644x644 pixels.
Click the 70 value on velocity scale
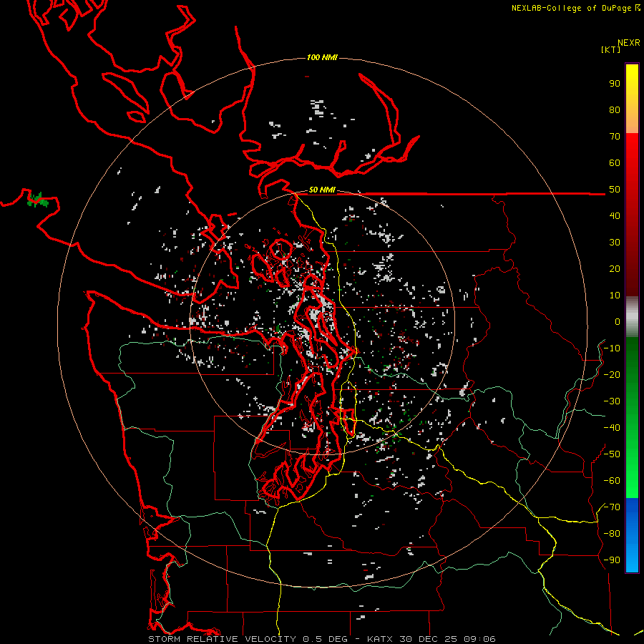pyautogui.click(x=615, y=137)
